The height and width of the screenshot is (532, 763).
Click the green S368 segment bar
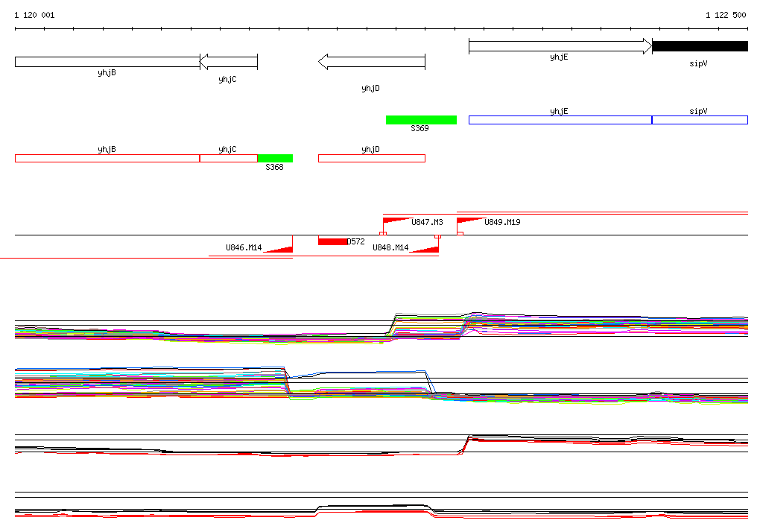tap(275, 158)
